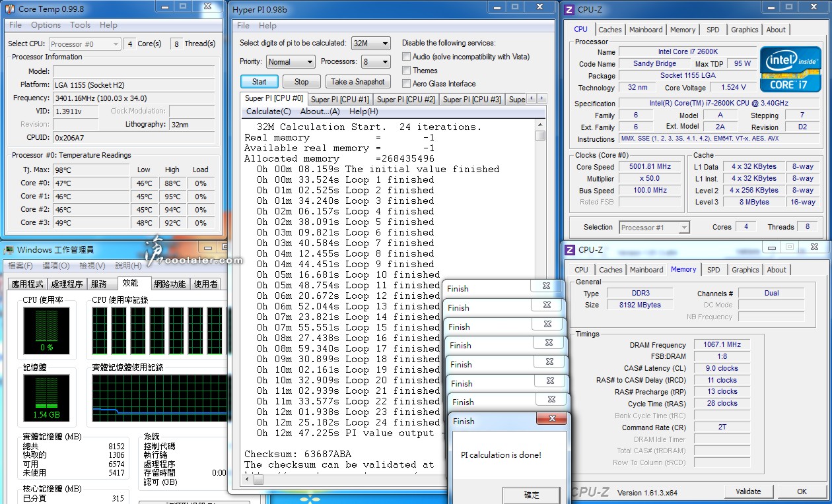Screen dimensions: 832x504
Task: Open Core Temp Tools menu
Action: point(81,25)
